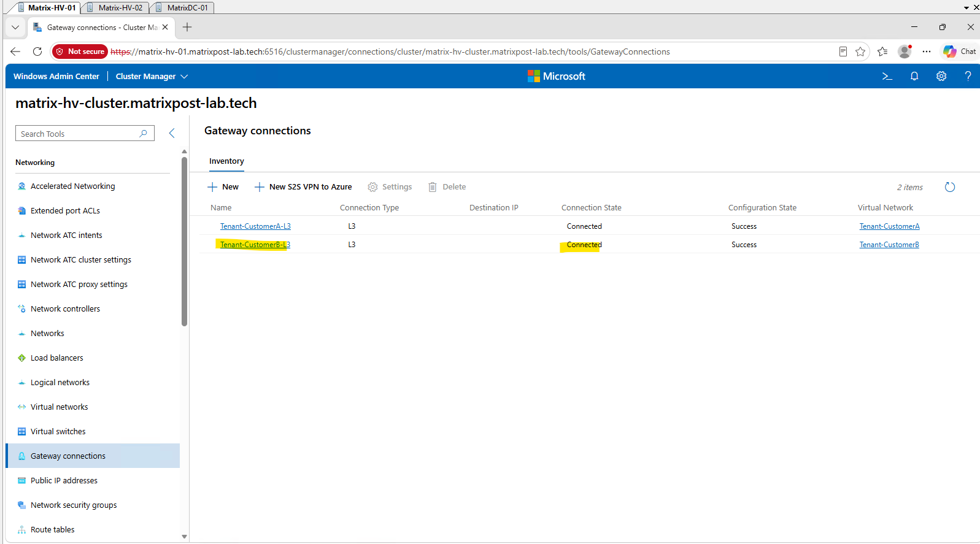Open the Load balancers tool
The width and height of the screenshot is (980, 544).
[56, 358]
